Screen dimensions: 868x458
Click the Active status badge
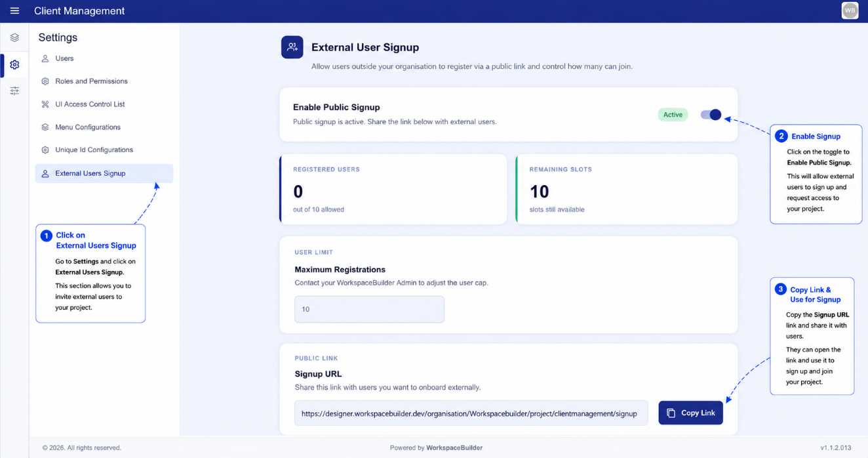[673, 115]
